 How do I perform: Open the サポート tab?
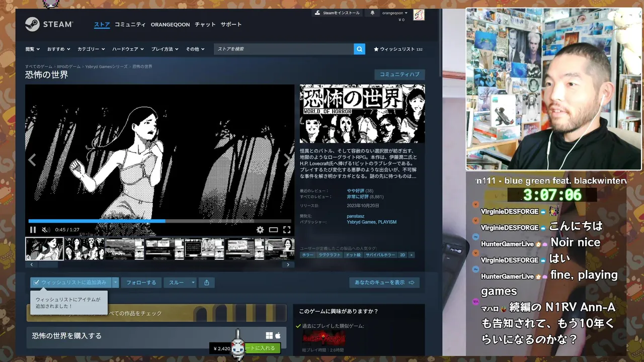(x=231, y=24)
